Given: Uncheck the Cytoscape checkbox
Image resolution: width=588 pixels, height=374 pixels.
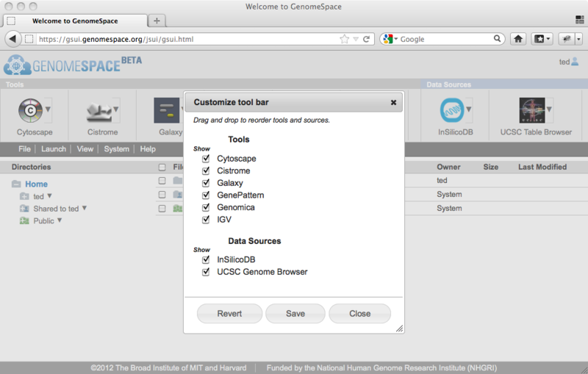Looking at the screenshot, I should 207,159.
